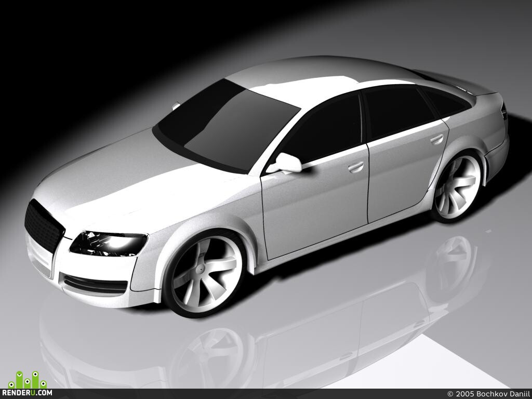Screen dimensions: 532x399
Task: Click the front door handle
Action: pos(356,167)
